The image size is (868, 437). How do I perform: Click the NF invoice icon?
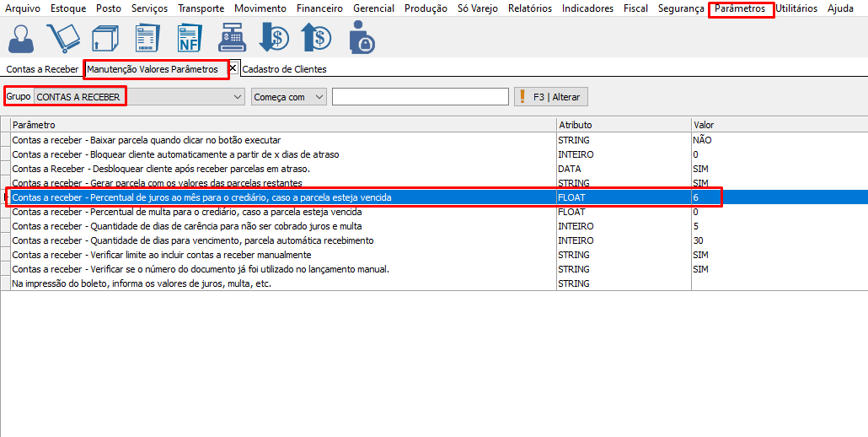(189, 38)
